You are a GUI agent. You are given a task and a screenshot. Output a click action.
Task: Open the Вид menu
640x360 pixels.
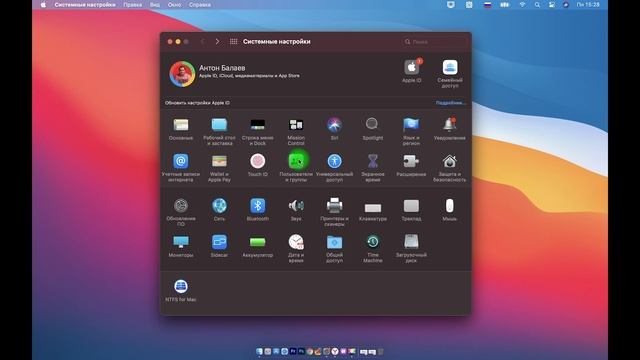155,5
